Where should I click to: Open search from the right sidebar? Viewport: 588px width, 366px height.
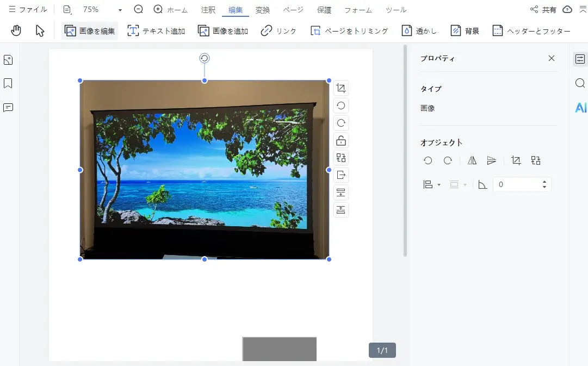tap(579, 83)
